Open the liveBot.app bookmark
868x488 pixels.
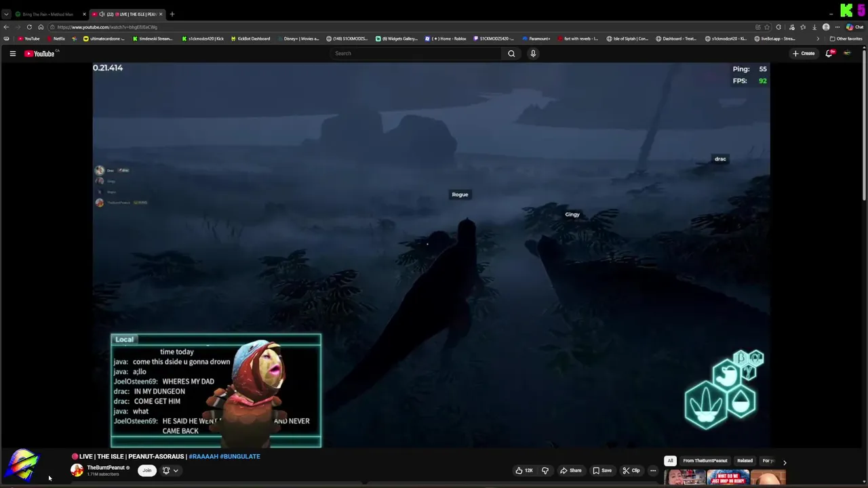pos(775,39)
